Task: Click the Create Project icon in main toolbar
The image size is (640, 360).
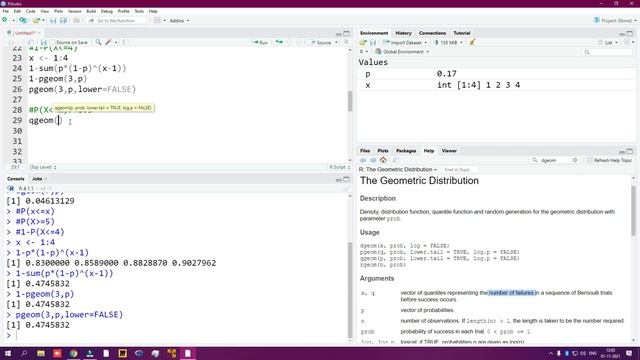Action: point(23,20)
